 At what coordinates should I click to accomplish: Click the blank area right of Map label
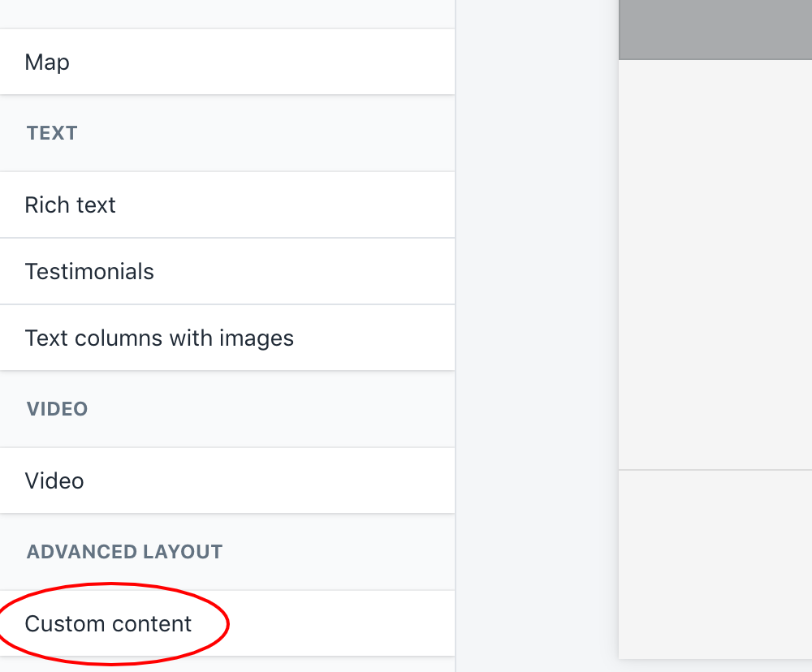(260, 62)
